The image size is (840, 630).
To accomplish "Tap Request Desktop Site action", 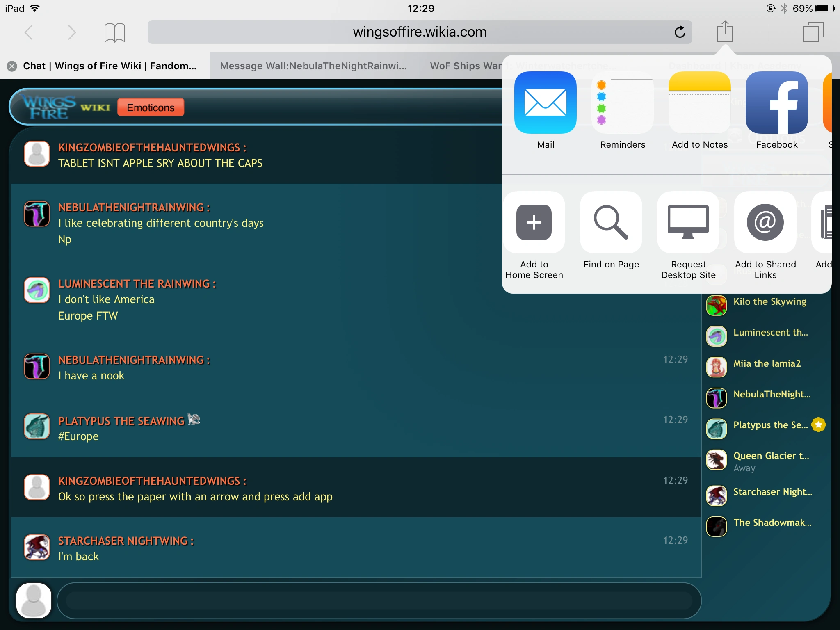I will [688, 222].
